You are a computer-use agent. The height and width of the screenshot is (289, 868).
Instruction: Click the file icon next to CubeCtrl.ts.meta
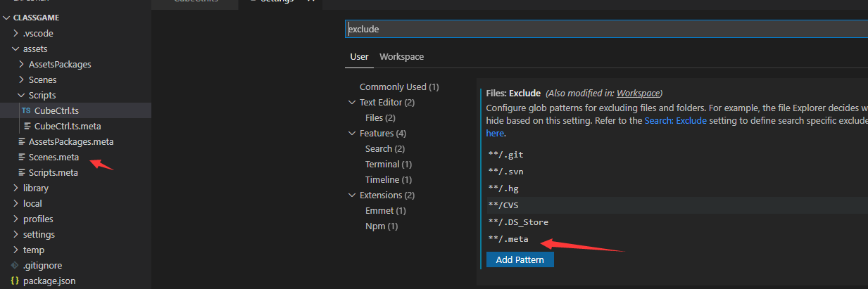pyautogui.click(x=27, y=126)
